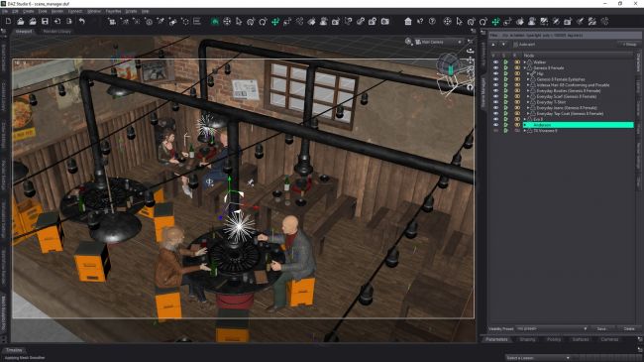The image size is (644, 362).
Task: Expand the Walker node
Action: 524,62
